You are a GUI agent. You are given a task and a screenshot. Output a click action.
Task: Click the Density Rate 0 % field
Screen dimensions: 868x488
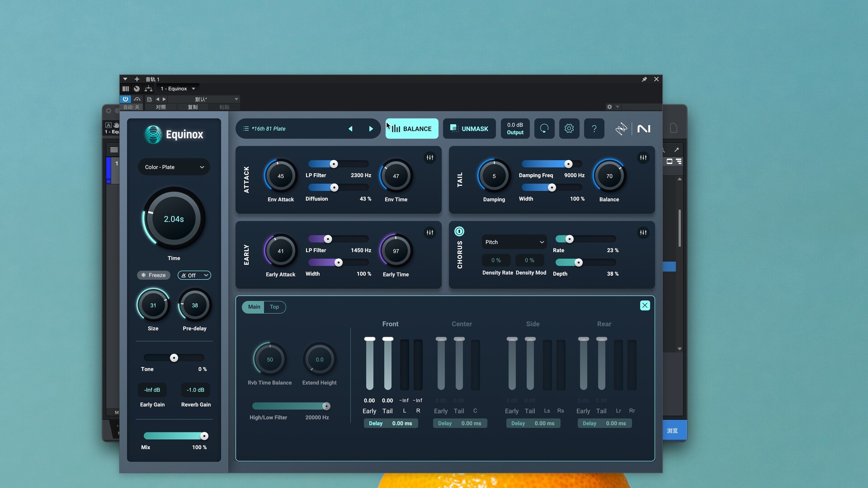click(x=496, y=260)
